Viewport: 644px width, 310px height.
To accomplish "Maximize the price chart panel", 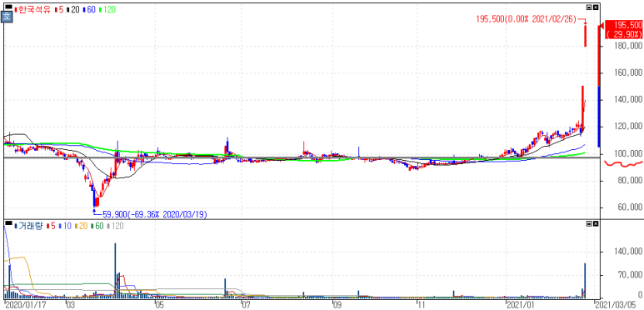I will coord(589,7).
